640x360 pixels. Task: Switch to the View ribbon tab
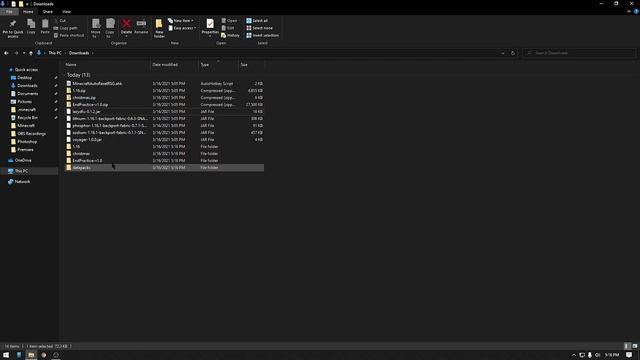(x=67, y=12)
